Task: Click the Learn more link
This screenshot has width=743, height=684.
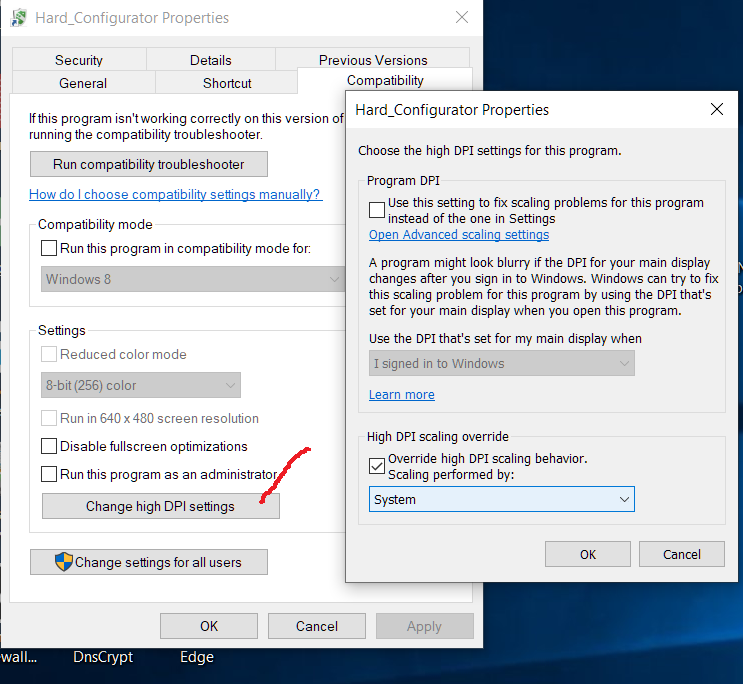Action: pos(402,394)
